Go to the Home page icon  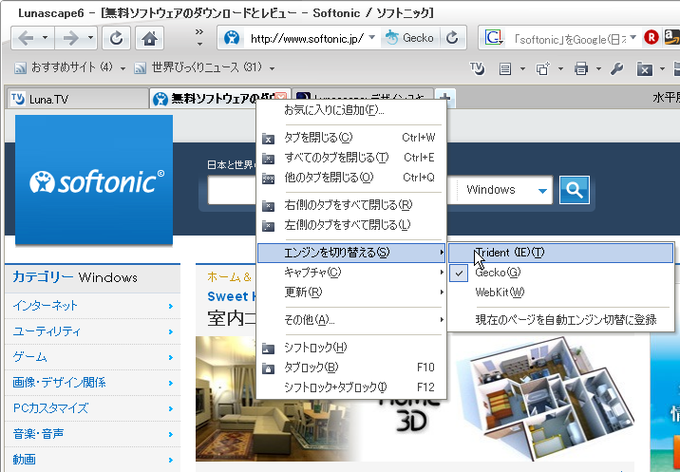tap(150, 39)
